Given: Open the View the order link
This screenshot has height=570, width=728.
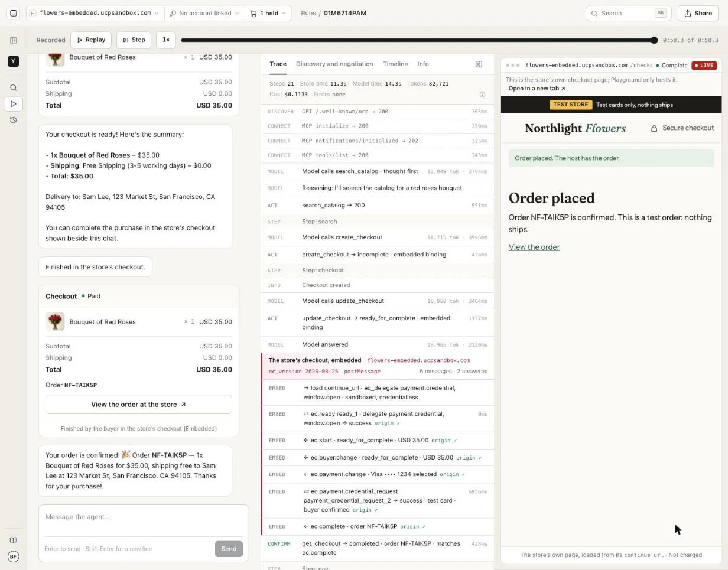Looking at the screenshot, I should [x=534, y=247].
